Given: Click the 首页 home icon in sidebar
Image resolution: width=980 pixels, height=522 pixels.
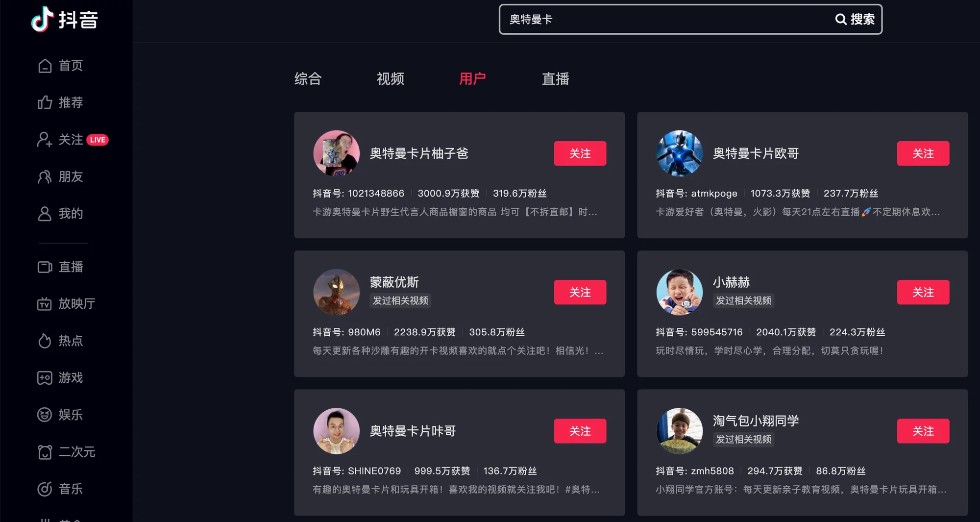Looking at the screenshot, I should pyautogui.click(x=45, y=66).
